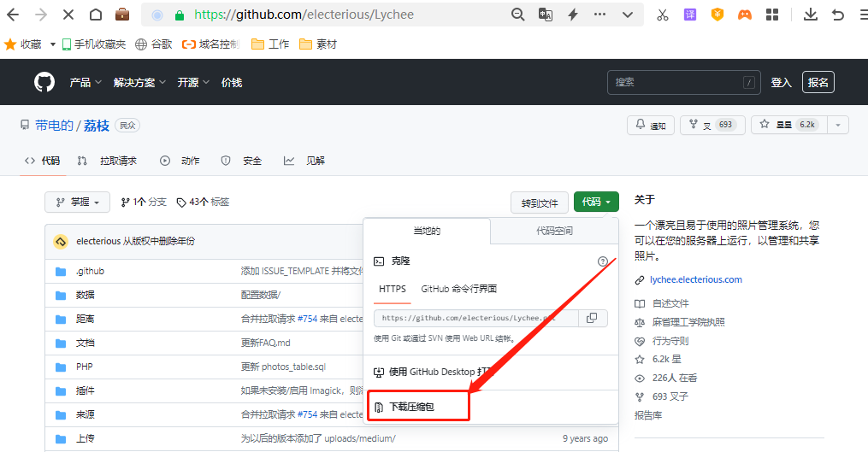Click the zoom magnifier icon in address bar
Screen dimensions: 868x452
pyautogui.click(x=517, y=15)
